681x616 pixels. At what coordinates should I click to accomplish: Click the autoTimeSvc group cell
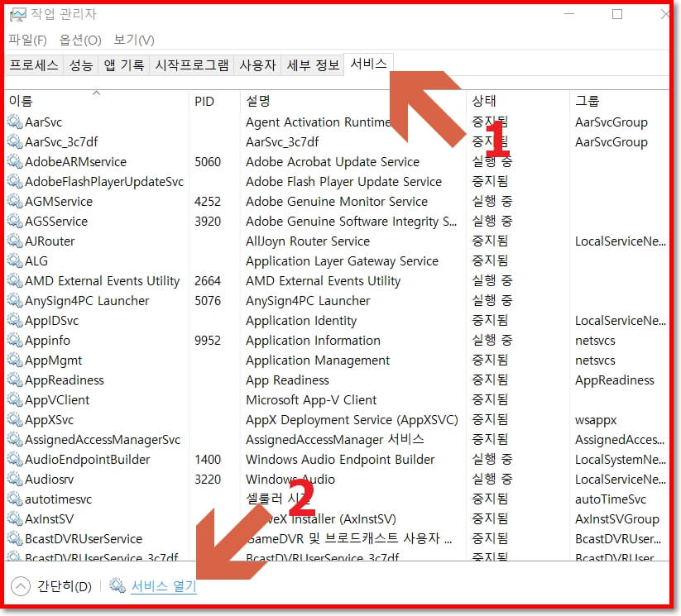coord(610,499)
